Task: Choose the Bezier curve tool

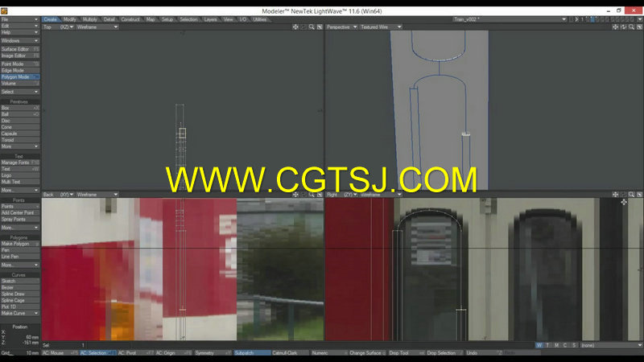Action: pos(19,288)
